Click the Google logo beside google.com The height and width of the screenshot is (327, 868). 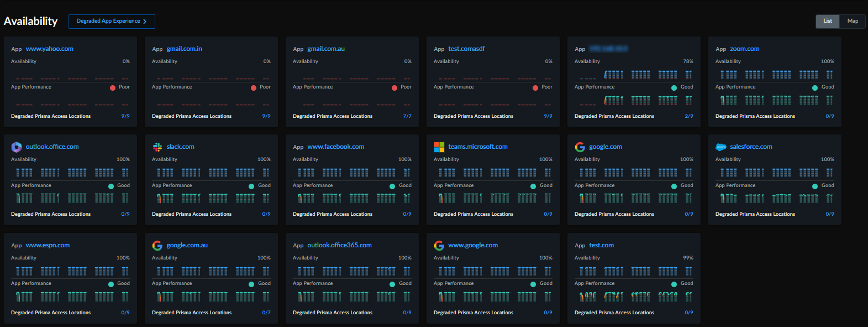click(580, 147)
